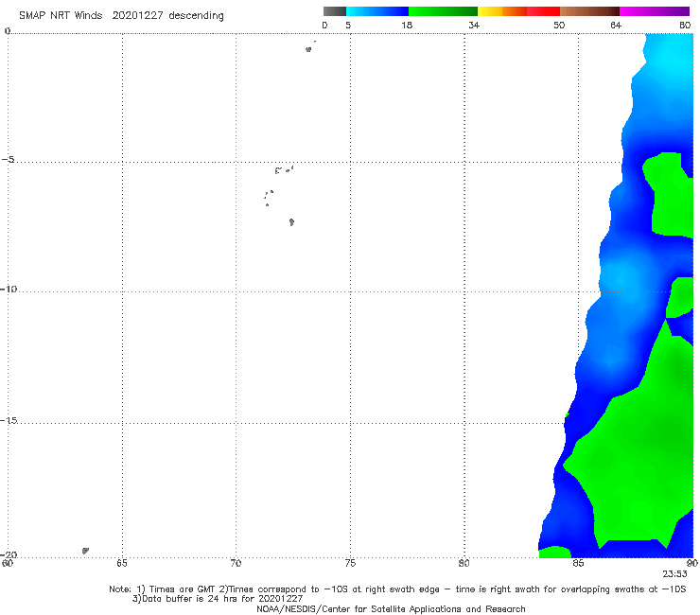Click the island marker near 72E, 7S
Viewport: 700px width, 615px height.
(x=291, y=221)
